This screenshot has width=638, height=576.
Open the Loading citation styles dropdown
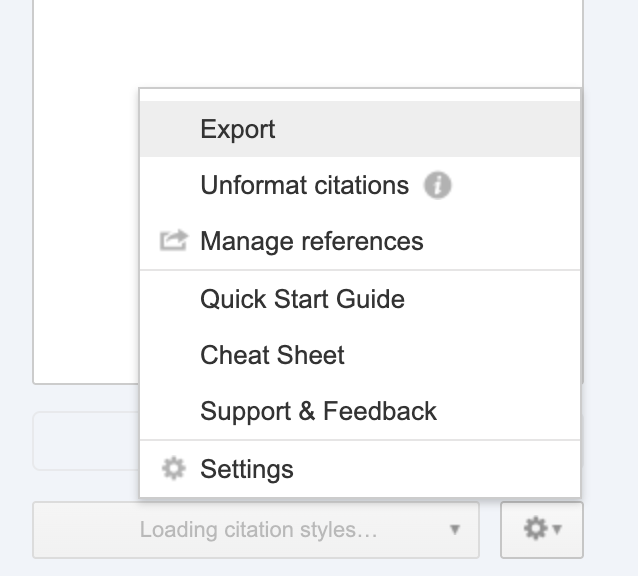tap(256, 530)
